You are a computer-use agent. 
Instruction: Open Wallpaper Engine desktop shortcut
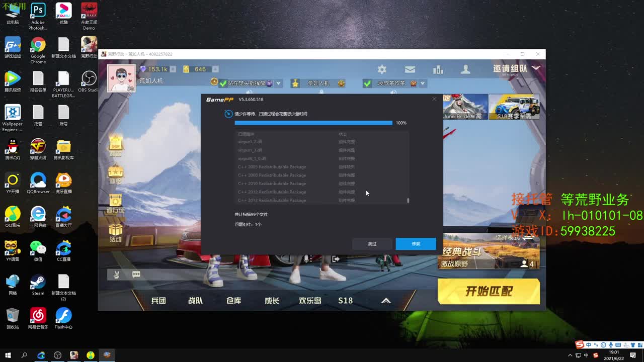click(13, 118)
